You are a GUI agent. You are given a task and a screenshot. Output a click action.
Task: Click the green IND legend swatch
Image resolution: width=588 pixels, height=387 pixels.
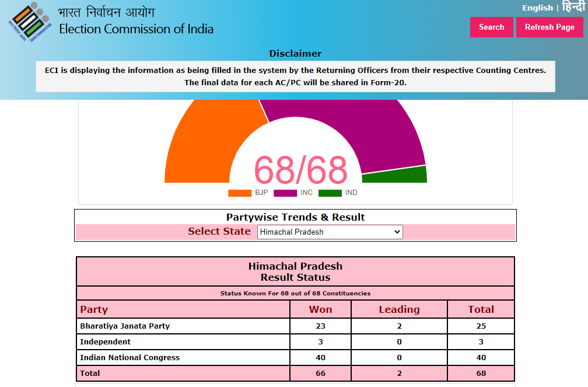(330, 193)
